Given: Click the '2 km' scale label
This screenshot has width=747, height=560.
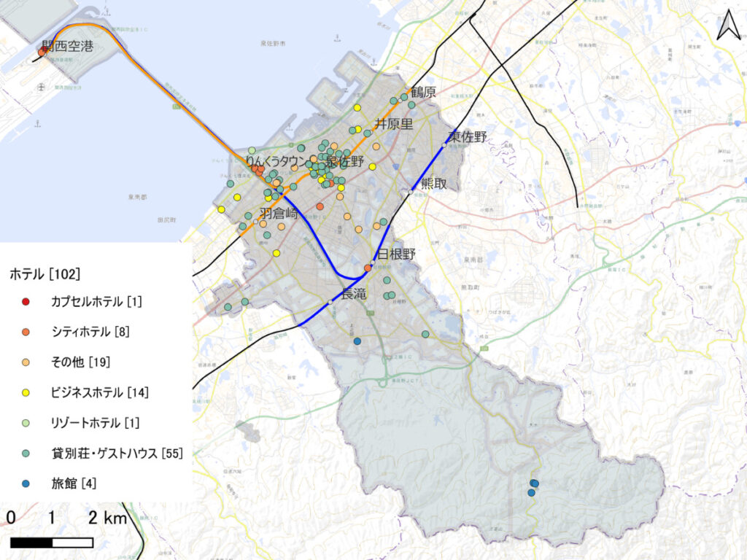Looking at the screenshot, I should tap(108, 518).
